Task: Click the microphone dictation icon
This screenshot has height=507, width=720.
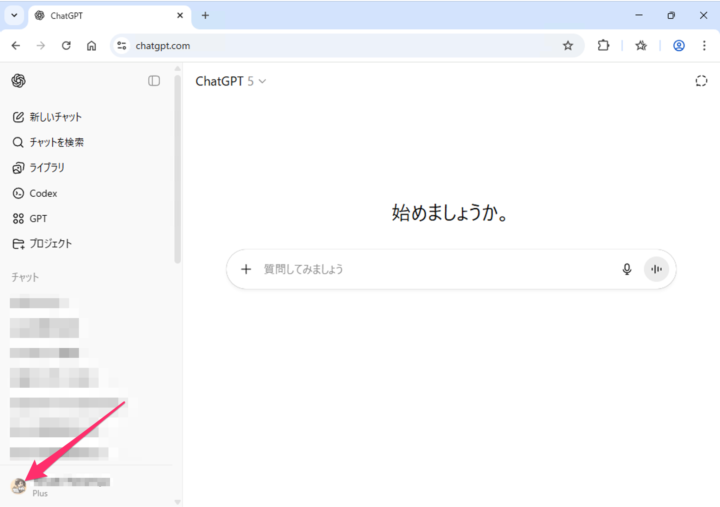Action: (627, 269)
